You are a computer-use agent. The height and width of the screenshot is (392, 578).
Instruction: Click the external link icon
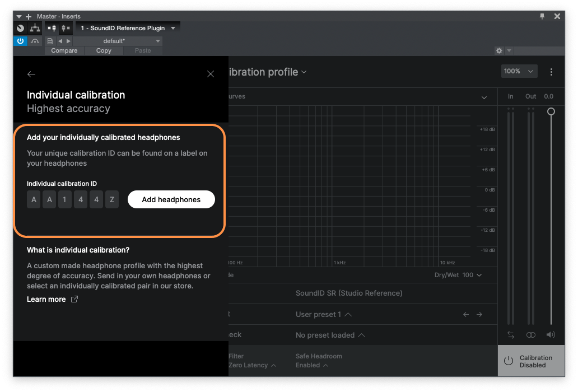(x=74, y=299)
